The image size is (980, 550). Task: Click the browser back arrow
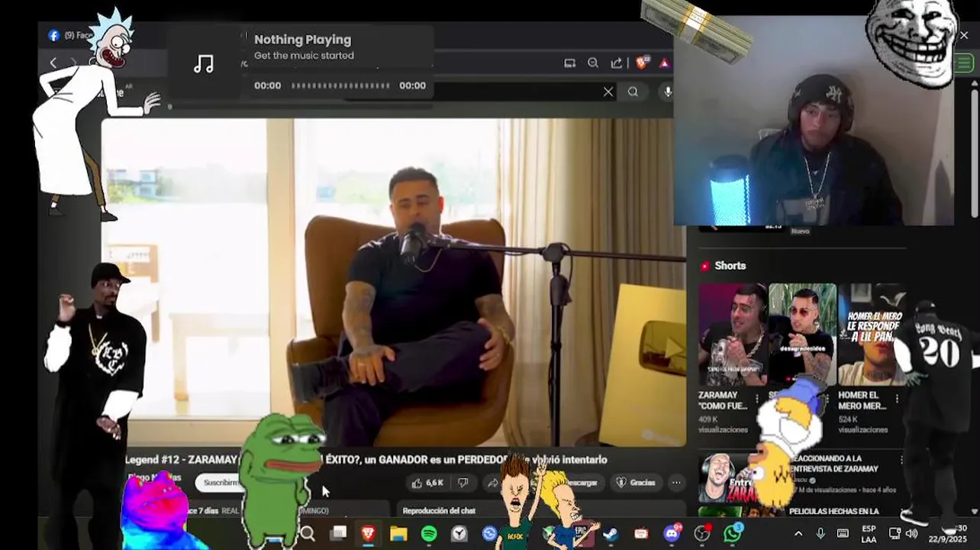53,63
